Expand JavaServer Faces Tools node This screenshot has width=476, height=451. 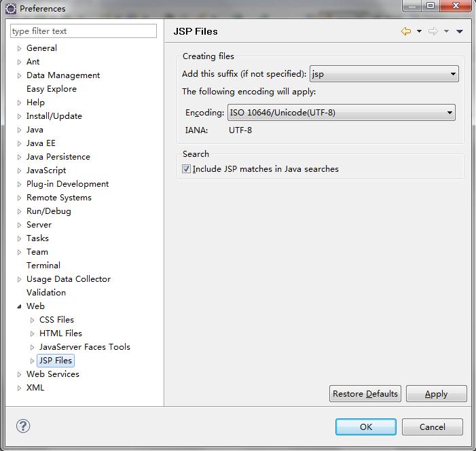pos(32,347)
